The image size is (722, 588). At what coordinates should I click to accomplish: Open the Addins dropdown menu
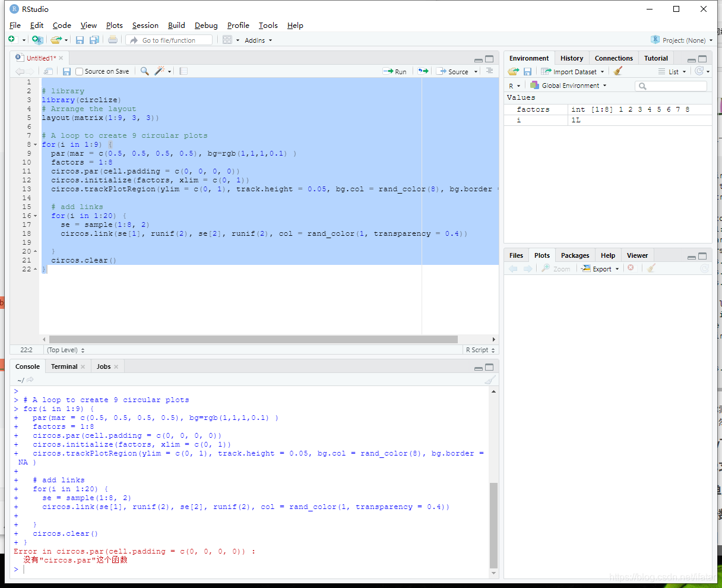click(258, 40)
